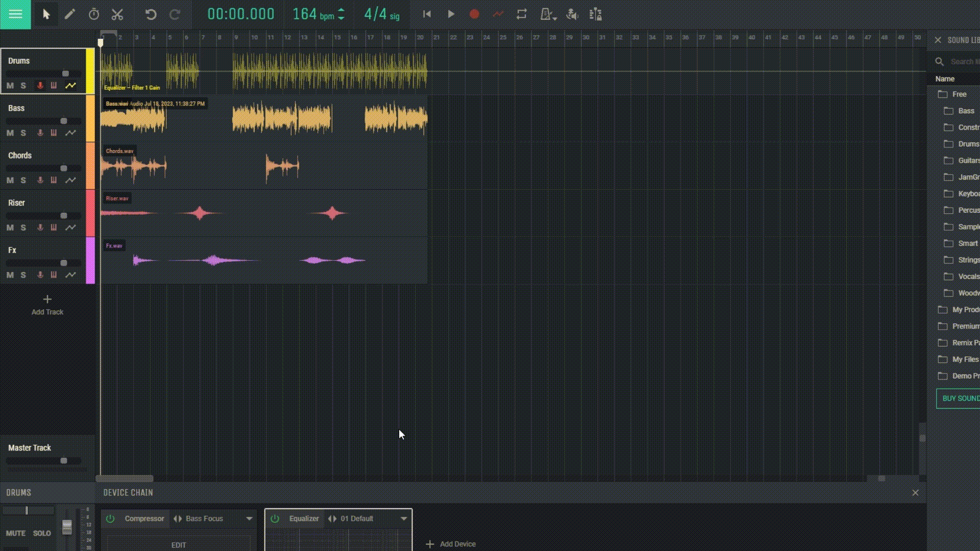
Task: Solo the Chords track
Action: [23, 181]
